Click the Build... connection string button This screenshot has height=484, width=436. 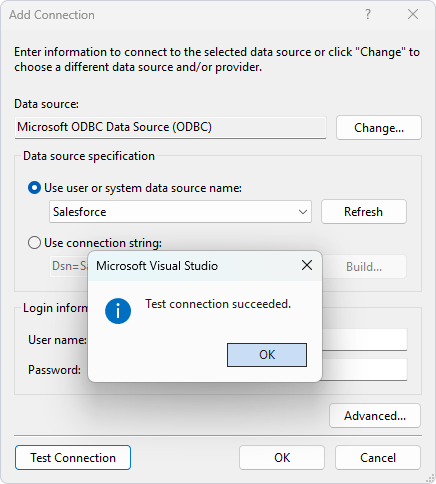[364, 267]
